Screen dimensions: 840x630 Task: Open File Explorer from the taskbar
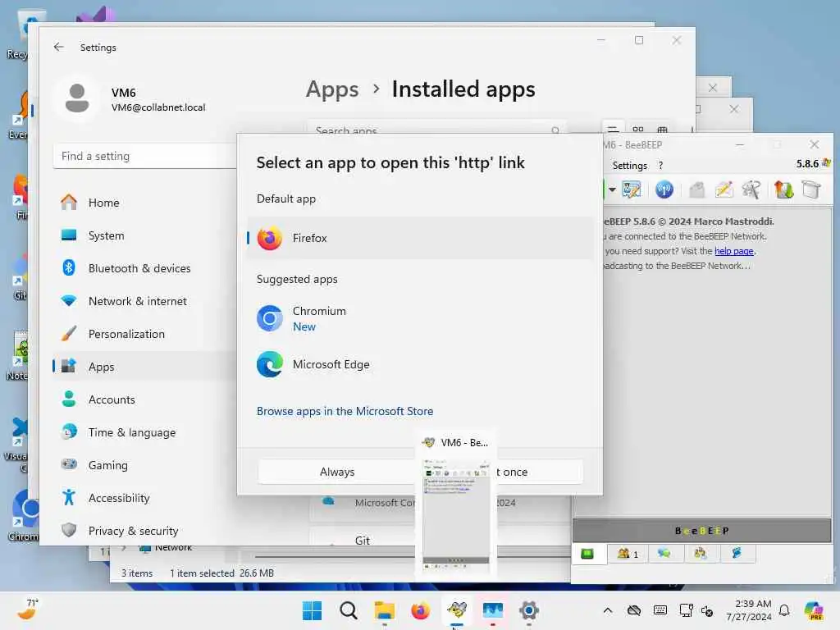click(384, 610)
